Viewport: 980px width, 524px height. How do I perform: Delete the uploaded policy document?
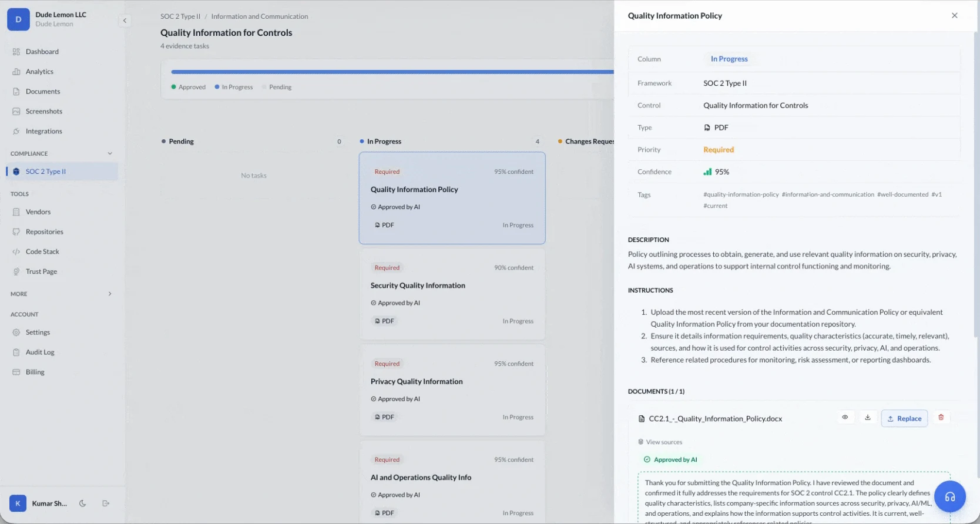point(941,418)
